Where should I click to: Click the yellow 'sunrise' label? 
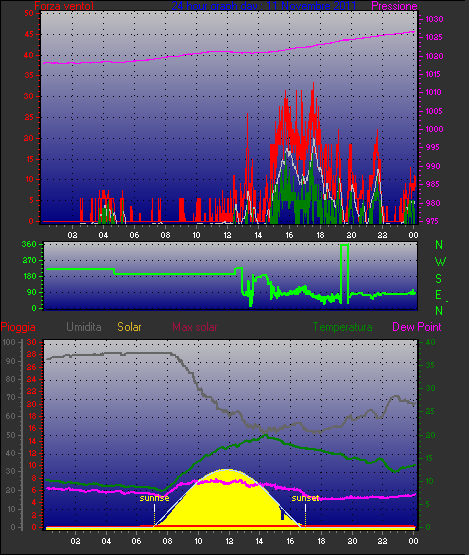[x=154, y=498]
